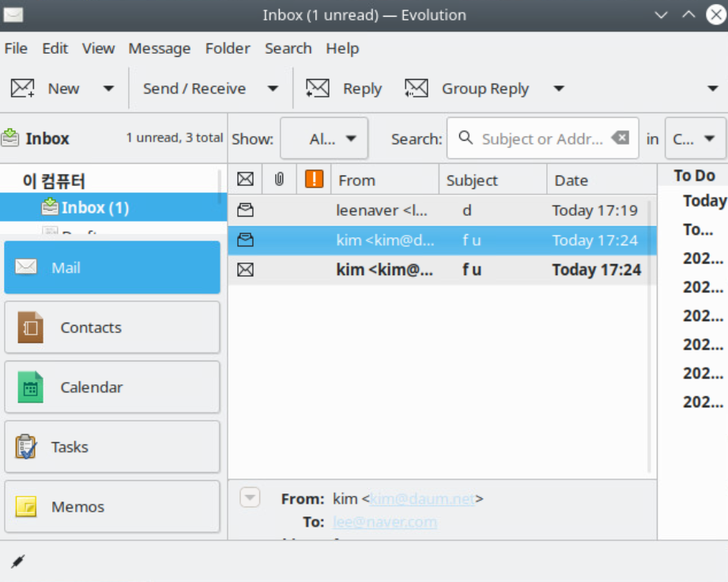
Task: Expand Send / Receive dropdown arrow
Action: (x=273, y=89)
